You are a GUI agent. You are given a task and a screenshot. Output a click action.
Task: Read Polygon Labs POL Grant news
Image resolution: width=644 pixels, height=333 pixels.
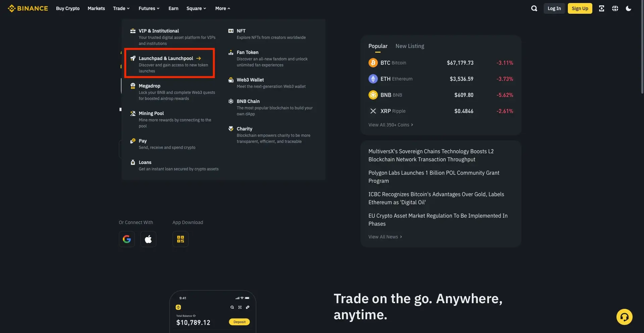click(434, 177)
